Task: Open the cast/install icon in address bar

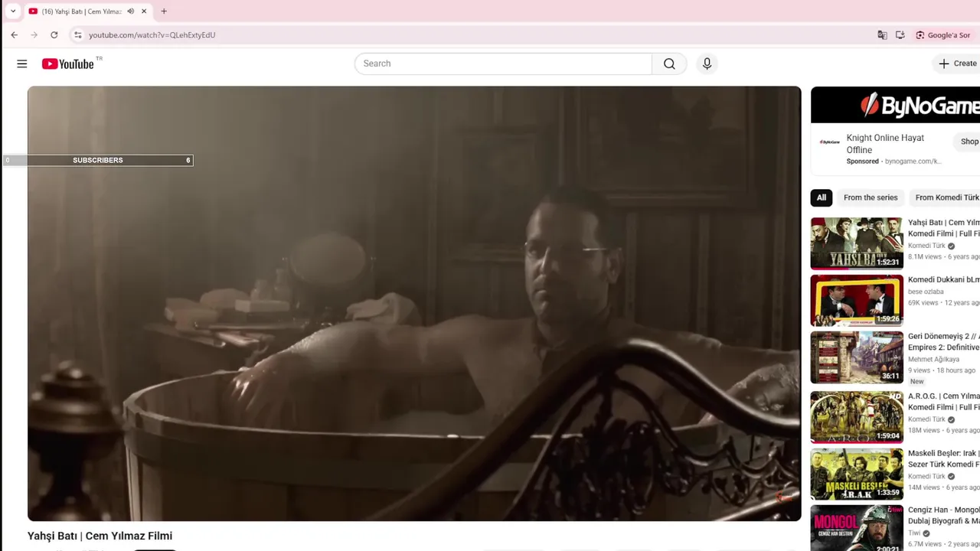Action: (900, 35)
